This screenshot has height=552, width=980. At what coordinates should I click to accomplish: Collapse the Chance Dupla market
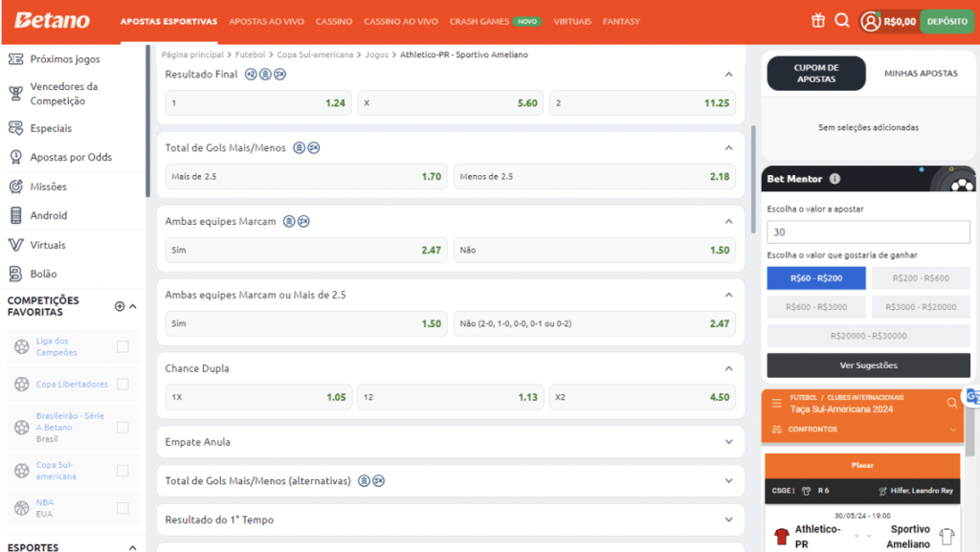point(728,368)
